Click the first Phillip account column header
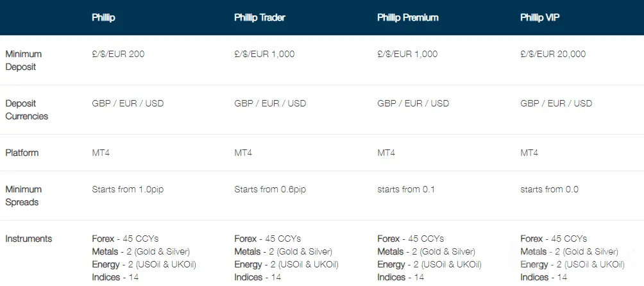The width and height of the screenshot is (644, 286). click(x=104, y=17)
